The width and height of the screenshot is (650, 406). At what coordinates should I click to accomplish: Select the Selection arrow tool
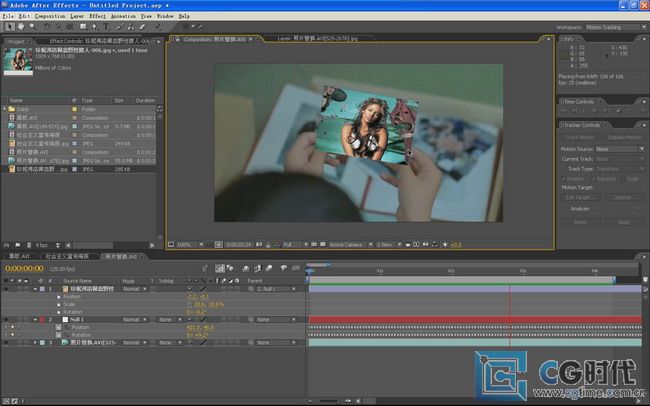(10, 27)
